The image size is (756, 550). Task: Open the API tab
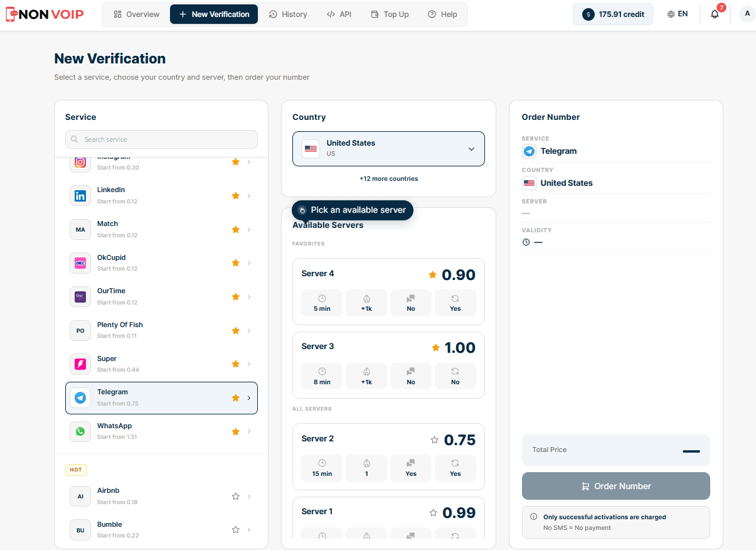coord(339,14)
